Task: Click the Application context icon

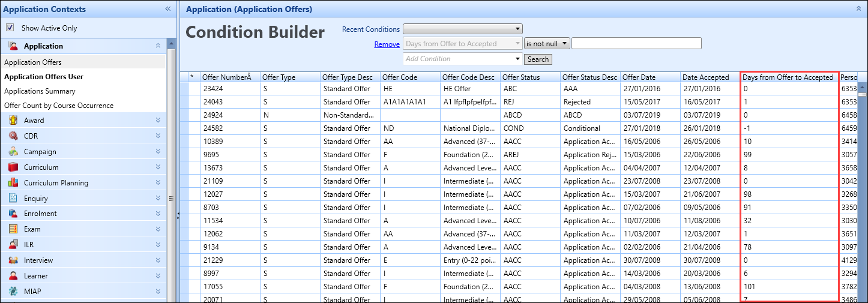Action: (13, 46)
